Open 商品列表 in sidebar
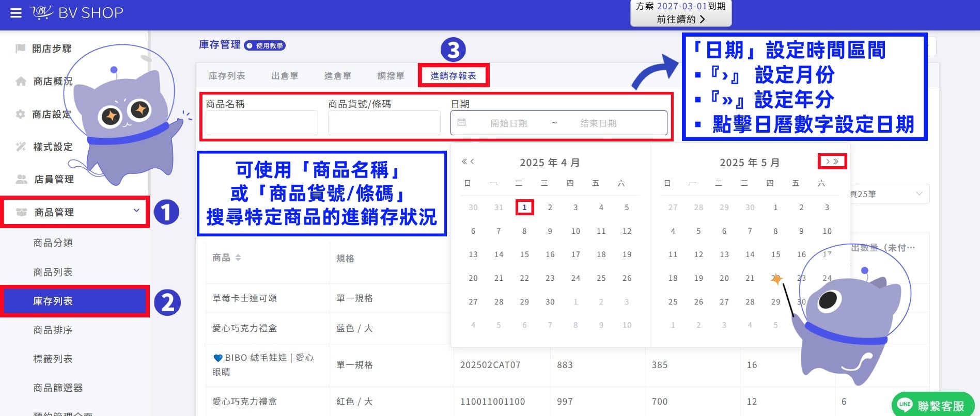The height and width of the screenshot is (416, 980). [x=53, y=272]
